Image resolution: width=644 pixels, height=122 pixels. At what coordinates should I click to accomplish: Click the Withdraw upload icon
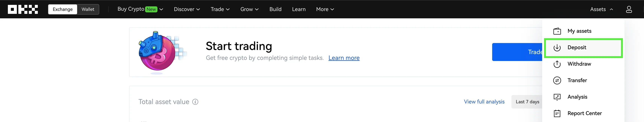click(557, 64)
